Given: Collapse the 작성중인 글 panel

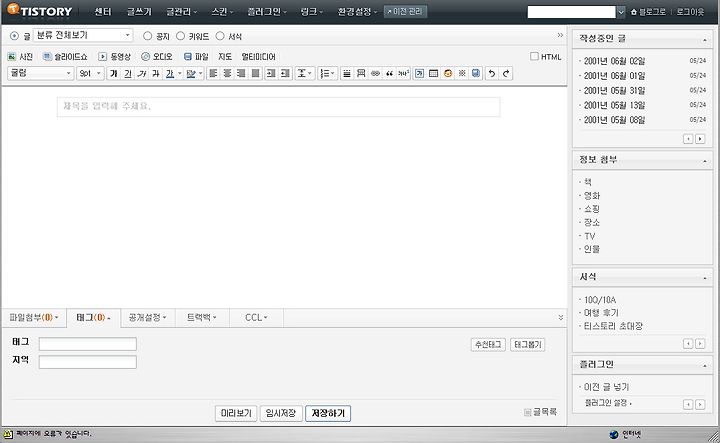Looking at the screenshot, I should (704, 40).
